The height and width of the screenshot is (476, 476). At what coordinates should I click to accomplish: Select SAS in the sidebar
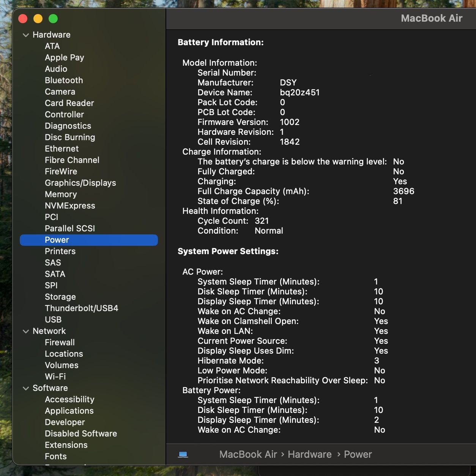pos(53,263)
